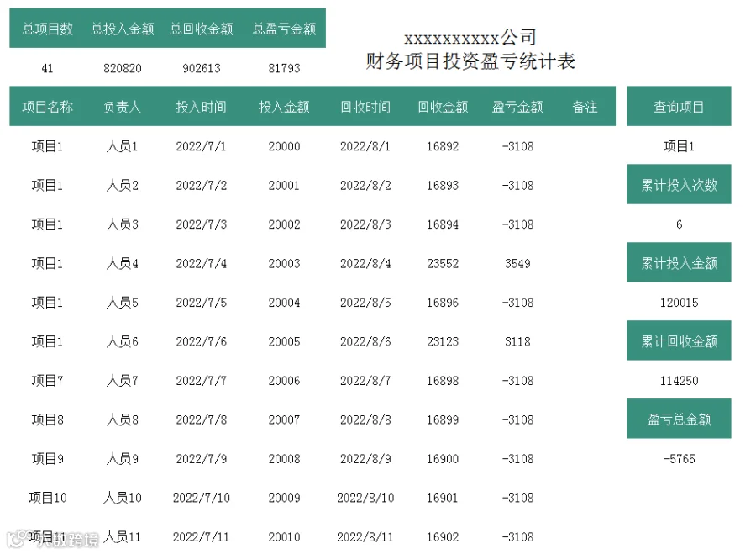Click the 累计投入金额 label
Screen dimensions: 756x554
[679, 262]
